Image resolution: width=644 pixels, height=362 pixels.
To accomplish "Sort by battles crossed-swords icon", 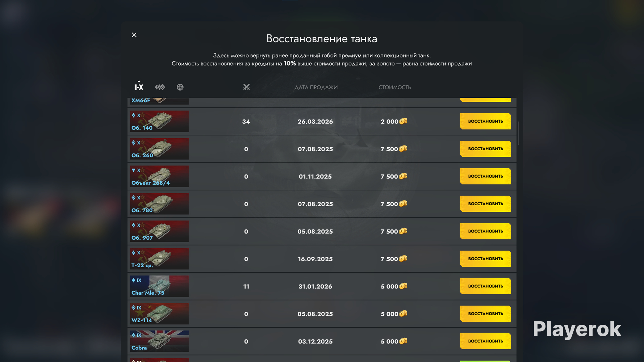I will (x=246, y=87).
